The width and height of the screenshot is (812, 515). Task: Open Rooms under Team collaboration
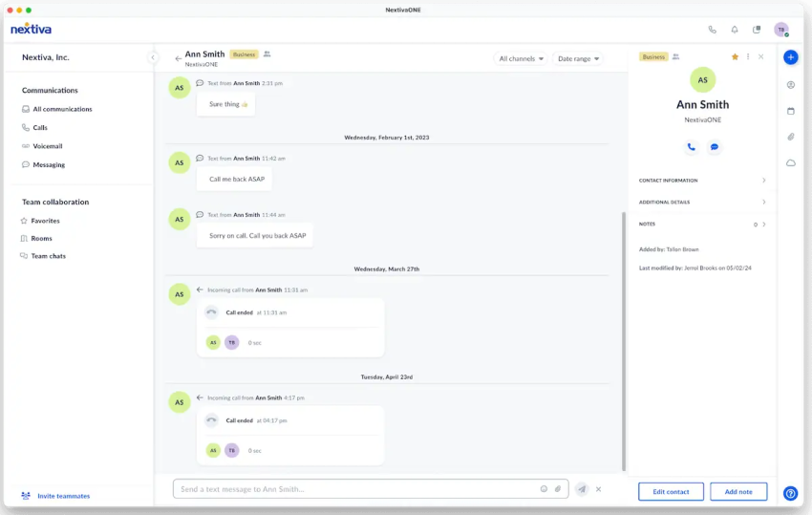click(x=36, y=238)
